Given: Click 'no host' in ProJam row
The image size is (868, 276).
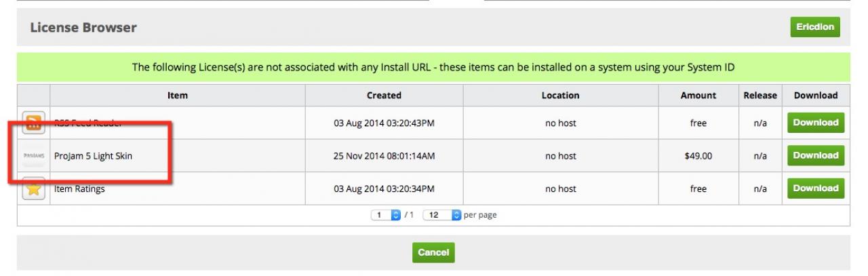Looking at the screenshot, I should 560,156.
